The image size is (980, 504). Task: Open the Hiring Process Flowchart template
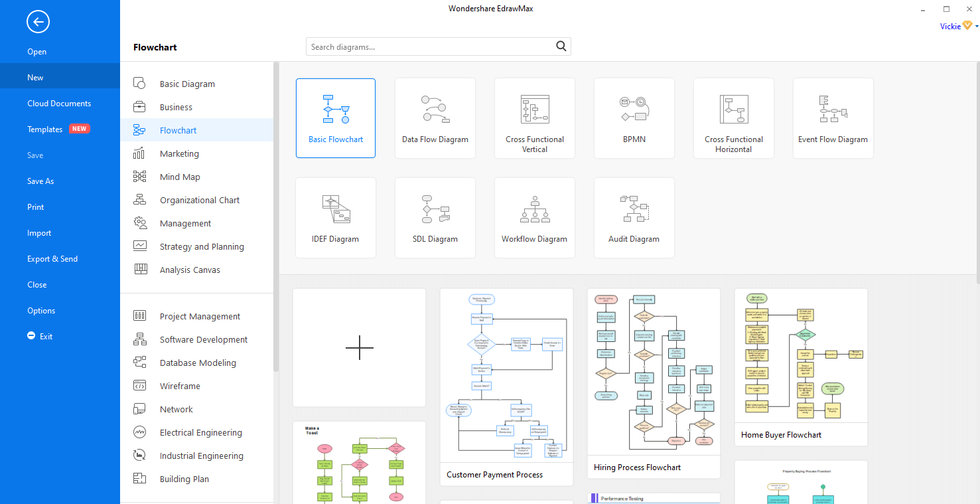click(654, 383)
